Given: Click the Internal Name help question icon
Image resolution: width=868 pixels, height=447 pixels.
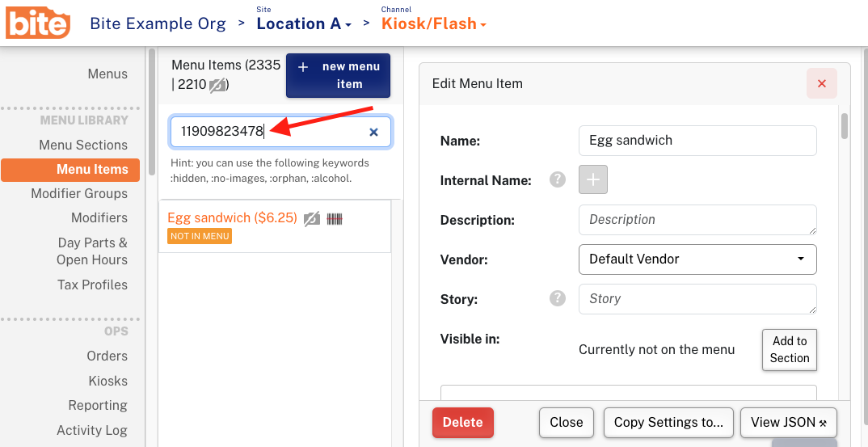Looking at the screenshot, I should tap(558, 179).
